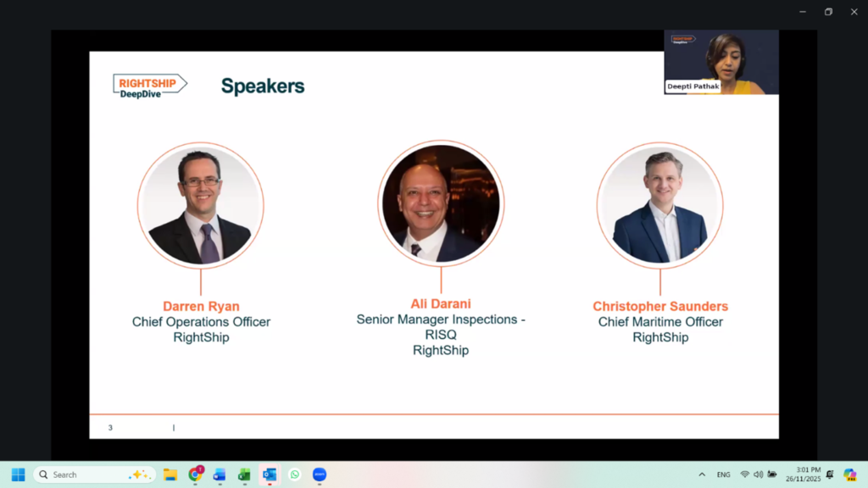
Task: Open the ENG language input switcher
Action: pyautogui.click(x=723, y=474)
